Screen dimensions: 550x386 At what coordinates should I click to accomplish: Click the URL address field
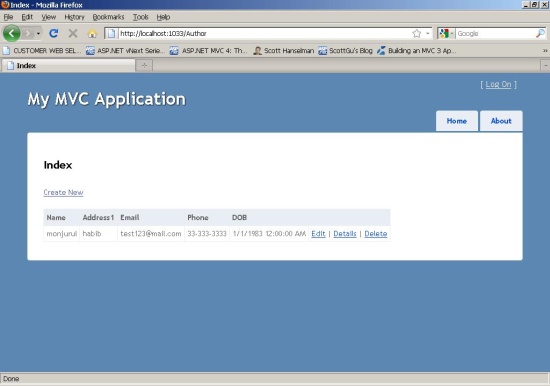click(265, 33)
